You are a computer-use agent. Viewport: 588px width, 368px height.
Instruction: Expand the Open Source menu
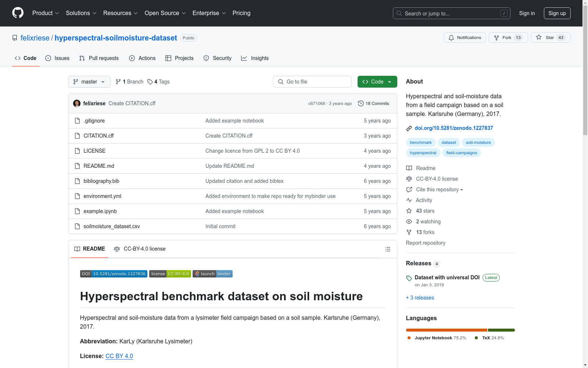click(x=165, y=13)
